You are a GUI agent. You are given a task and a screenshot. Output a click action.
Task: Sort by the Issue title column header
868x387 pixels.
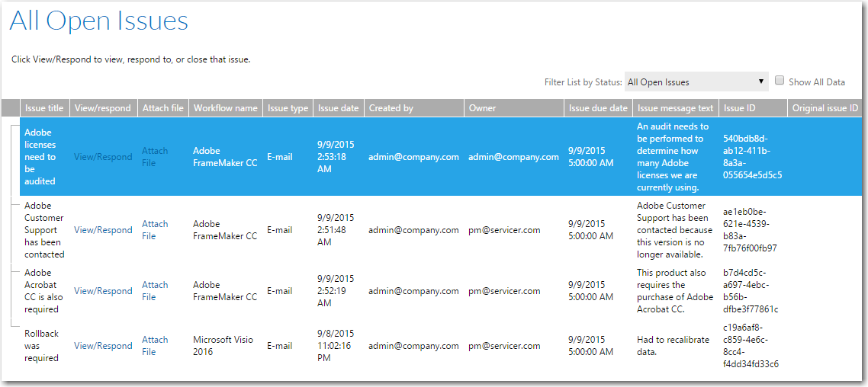(x=44, y=108)
